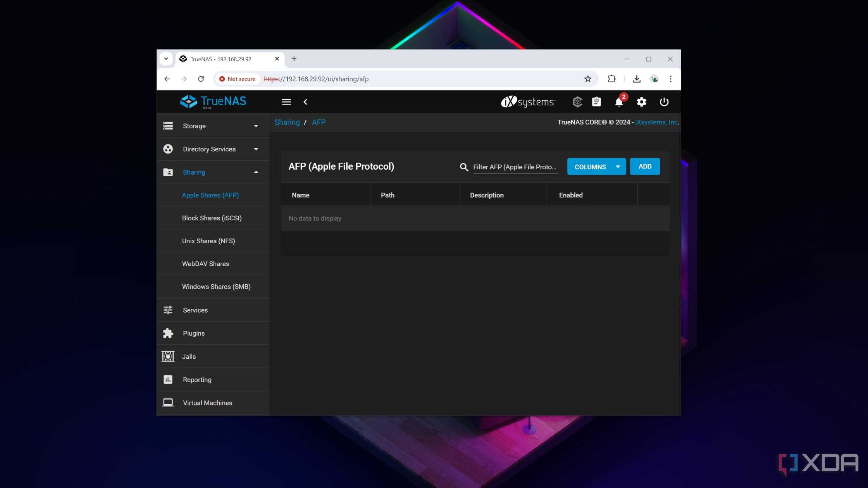Viewport: 868px width, 488px height.
Task: Click the Reporting chart icon
Action: pyautogui.click(x=168, y=380)
